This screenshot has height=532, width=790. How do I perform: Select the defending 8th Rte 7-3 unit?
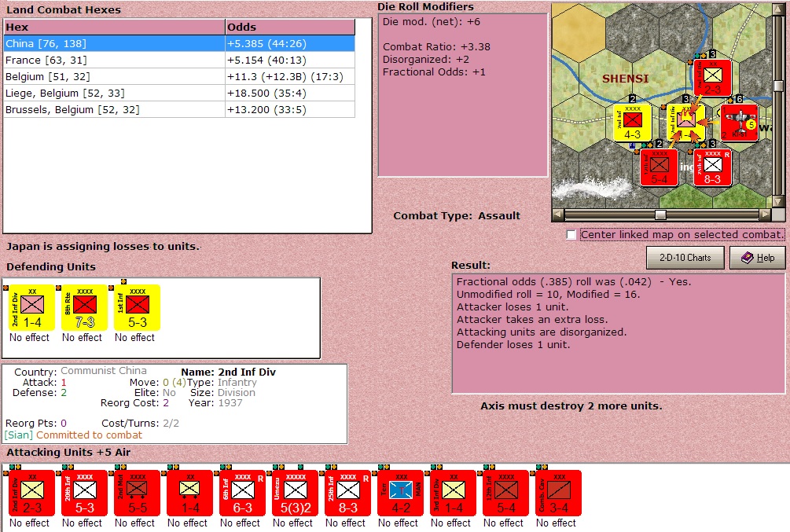pyautogui.click(x=85, y=307)
